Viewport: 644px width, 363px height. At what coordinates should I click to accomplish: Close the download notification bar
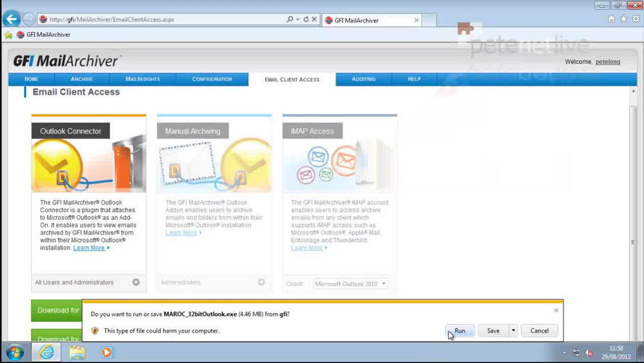point(556,310)
